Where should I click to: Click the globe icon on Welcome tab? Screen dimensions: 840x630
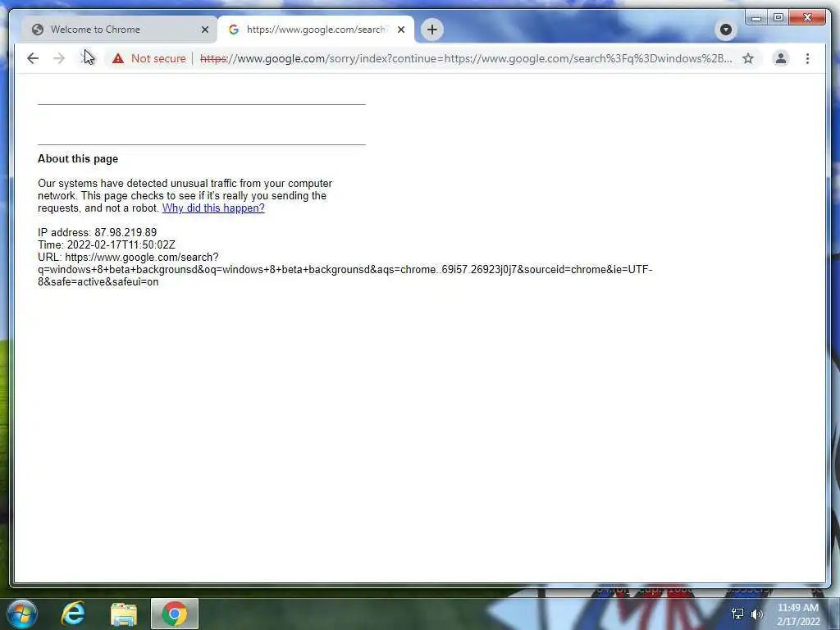tap(38, 30)
